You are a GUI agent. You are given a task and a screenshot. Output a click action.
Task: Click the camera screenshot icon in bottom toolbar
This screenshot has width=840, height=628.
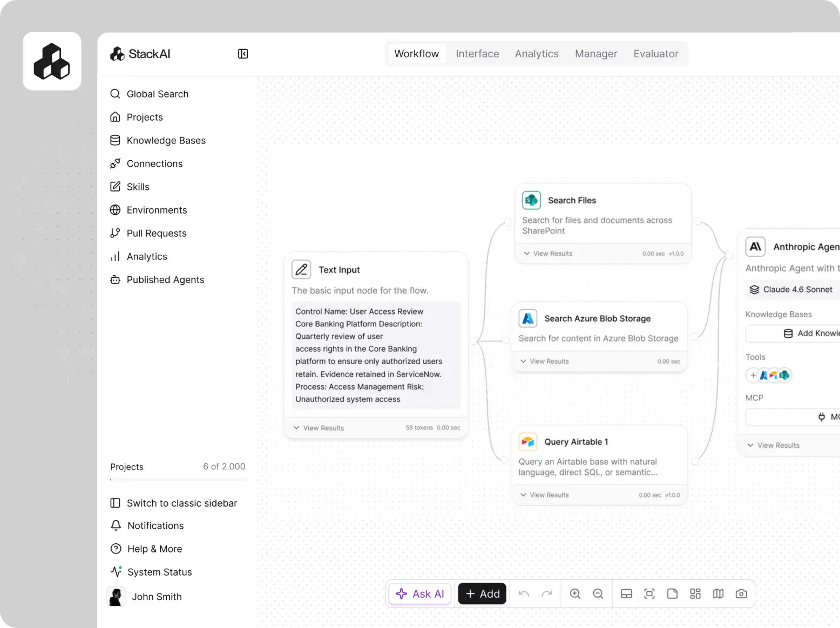[741, 594]
